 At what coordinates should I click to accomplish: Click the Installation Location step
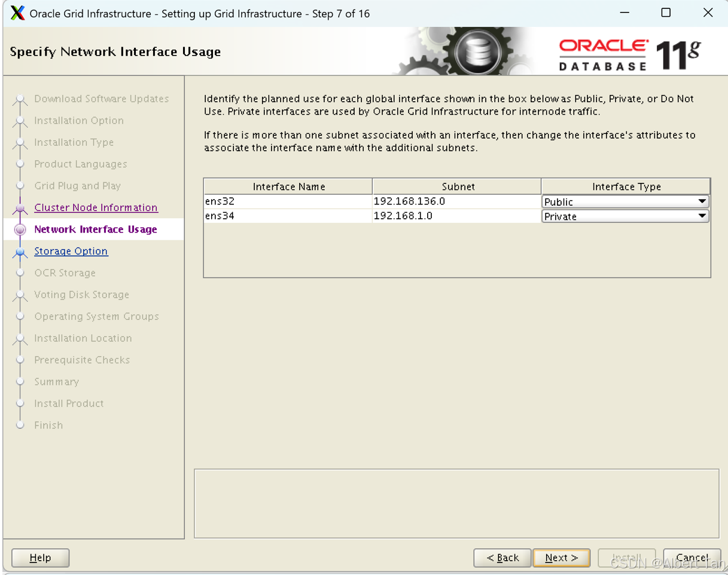click(83, 338)
